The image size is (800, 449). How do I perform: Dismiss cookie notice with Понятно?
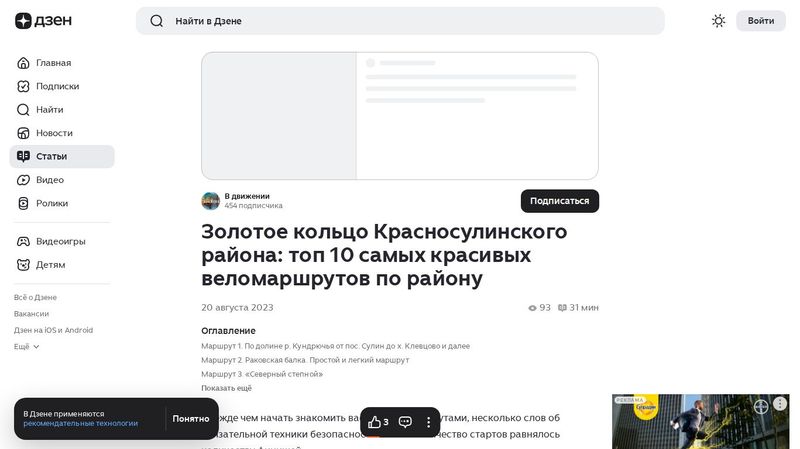190,419
